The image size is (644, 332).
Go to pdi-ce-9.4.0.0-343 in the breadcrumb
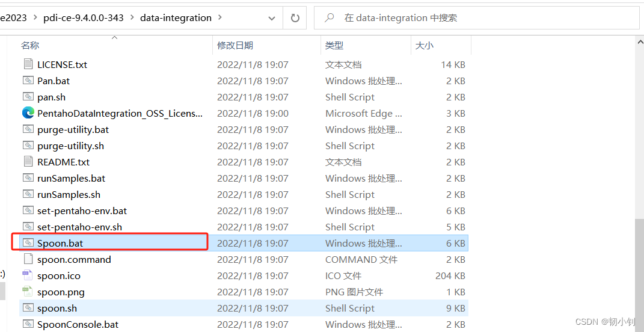(x=84, y=17)
